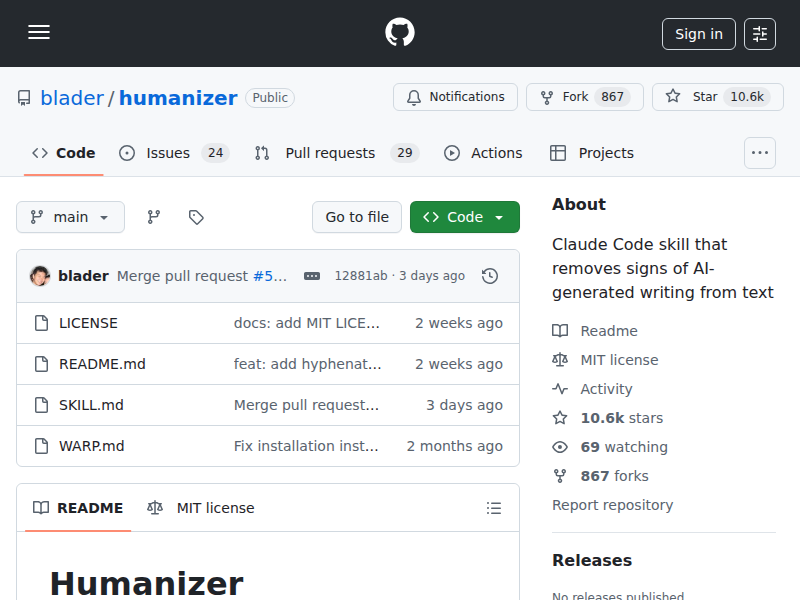Open the README outline list icon
This screenshot has height=600, width=800.
click(x=494, y=508)
